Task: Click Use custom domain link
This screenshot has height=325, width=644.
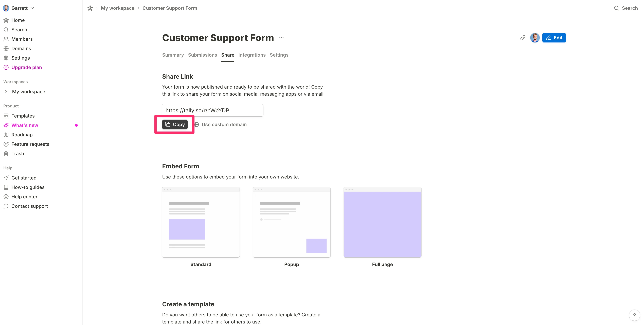Action: coord(224,125)
